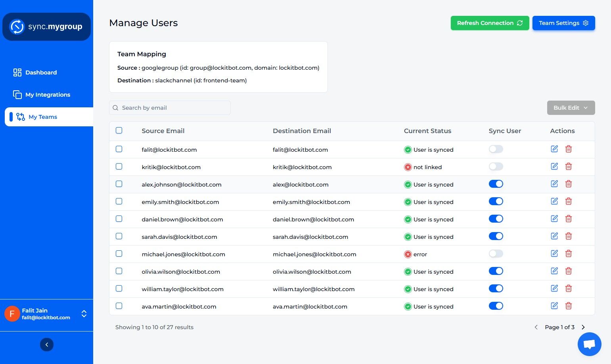
Task: Open Team Settings
Action: (x=563, y=23)
